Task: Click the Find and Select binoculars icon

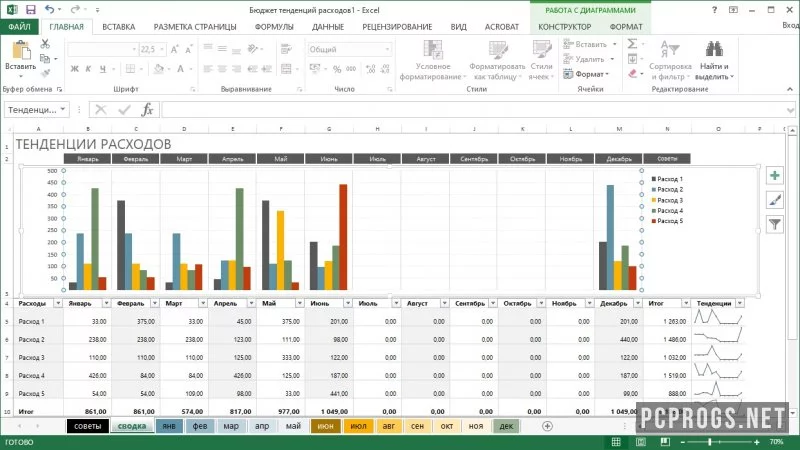Action: coord(714,49)
